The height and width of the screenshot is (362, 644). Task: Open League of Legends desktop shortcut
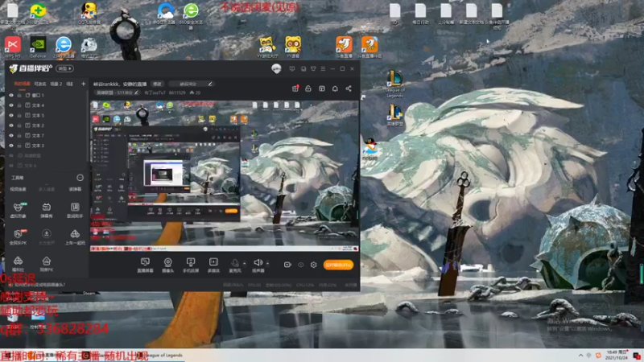coord(395,84)
